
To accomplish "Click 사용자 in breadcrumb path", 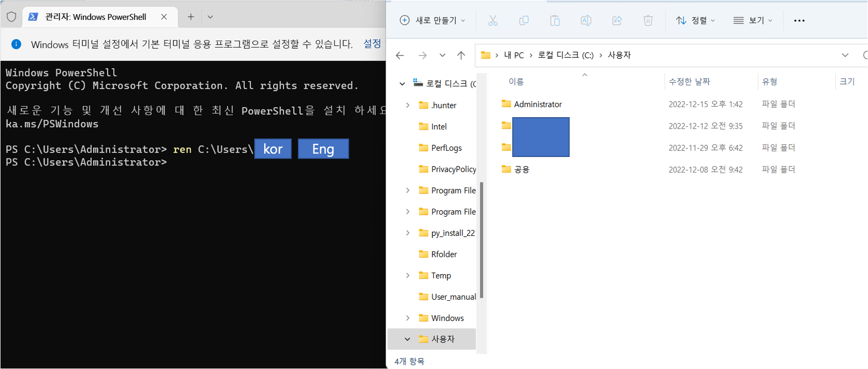I will [x=619, y=55].
